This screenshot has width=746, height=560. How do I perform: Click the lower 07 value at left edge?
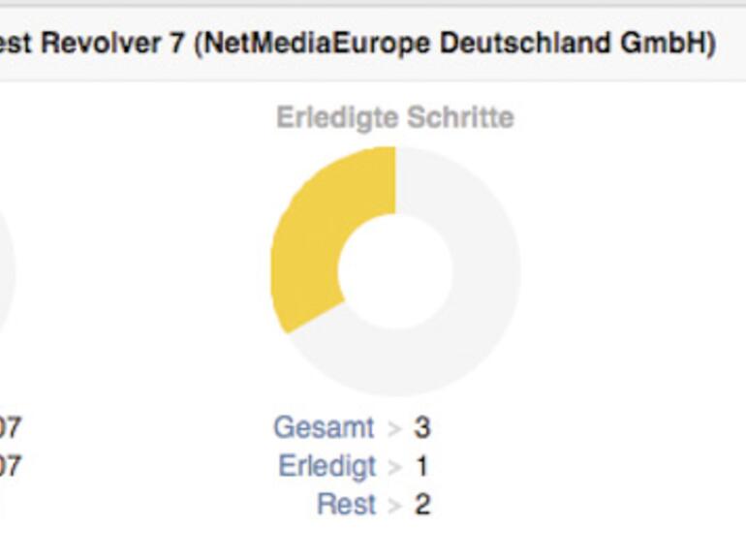(10, 467)
